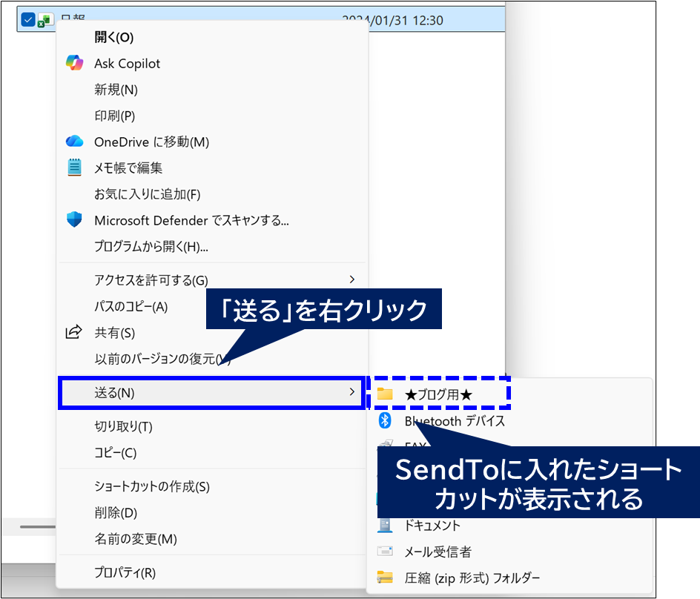Choose 開く(O) from the context menu

(113, 37)
